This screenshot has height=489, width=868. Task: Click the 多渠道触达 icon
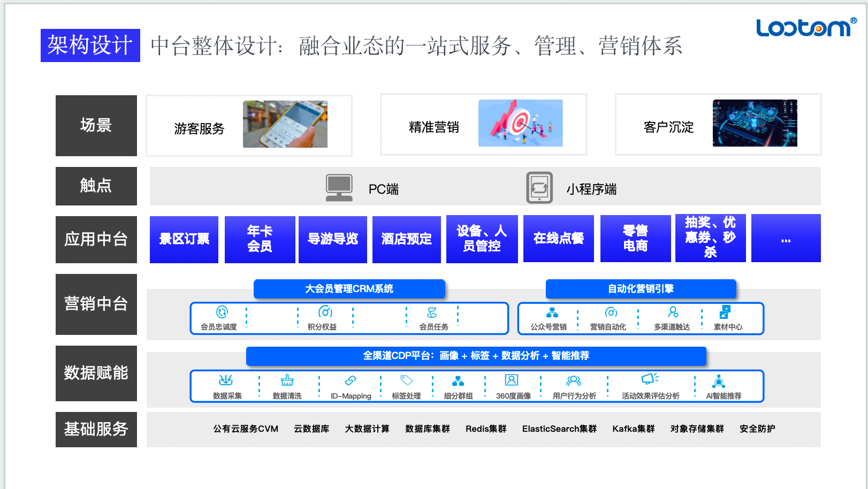[x=673, y=312]
